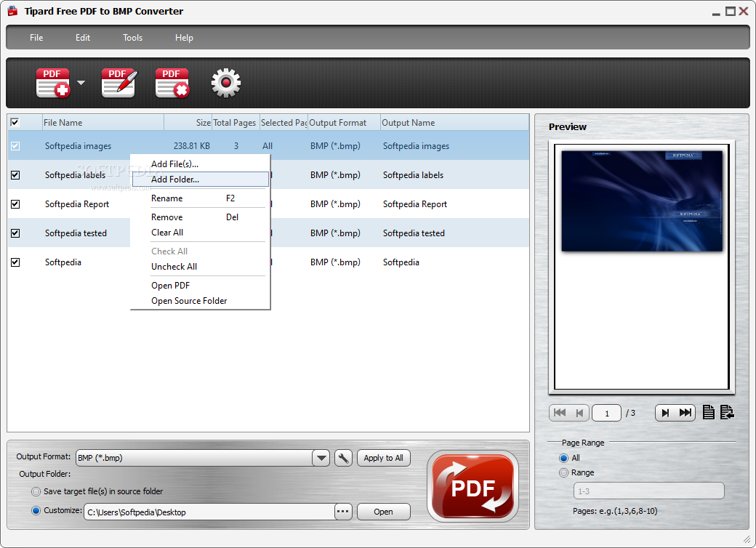Click the 238.81 KB size cell
Image resolution: width=756 pixels, height=548 pixels.
pos(191,145)
